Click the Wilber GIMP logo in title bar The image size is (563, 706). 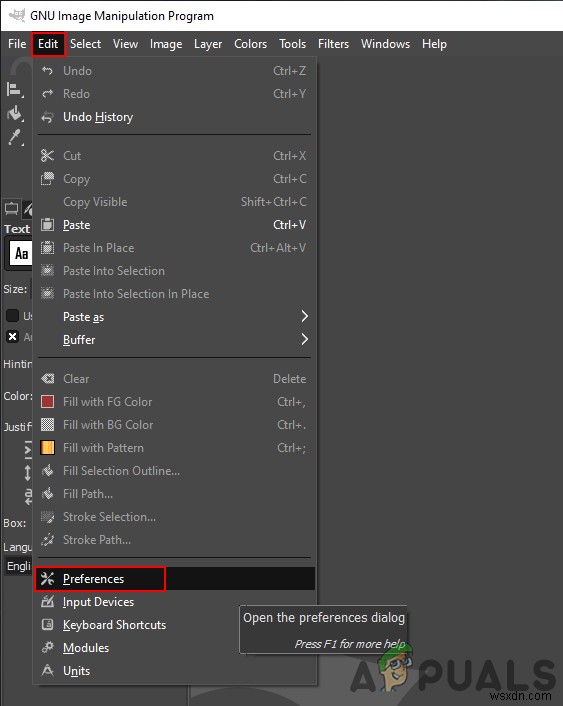[17, 15]
